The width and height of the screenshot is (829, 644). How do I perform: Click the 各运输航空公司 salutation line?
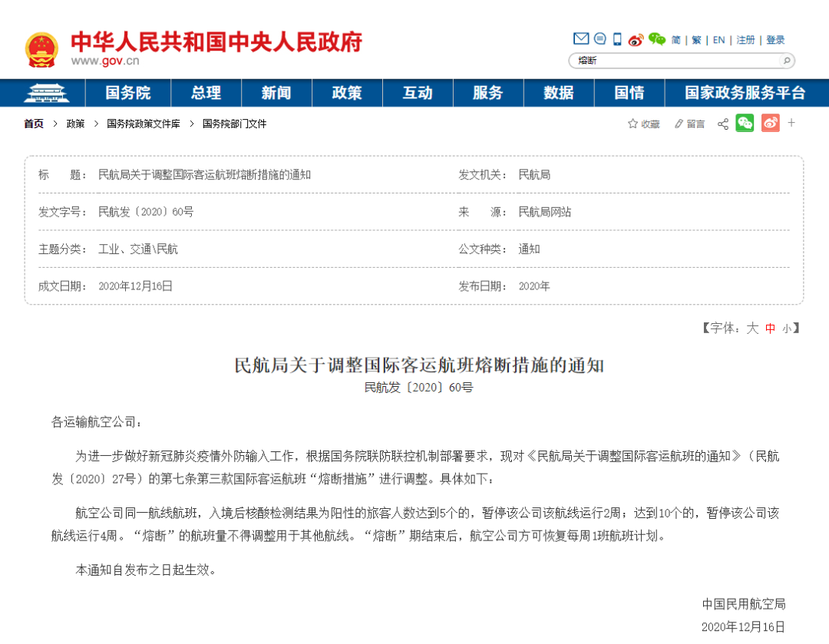96,422
